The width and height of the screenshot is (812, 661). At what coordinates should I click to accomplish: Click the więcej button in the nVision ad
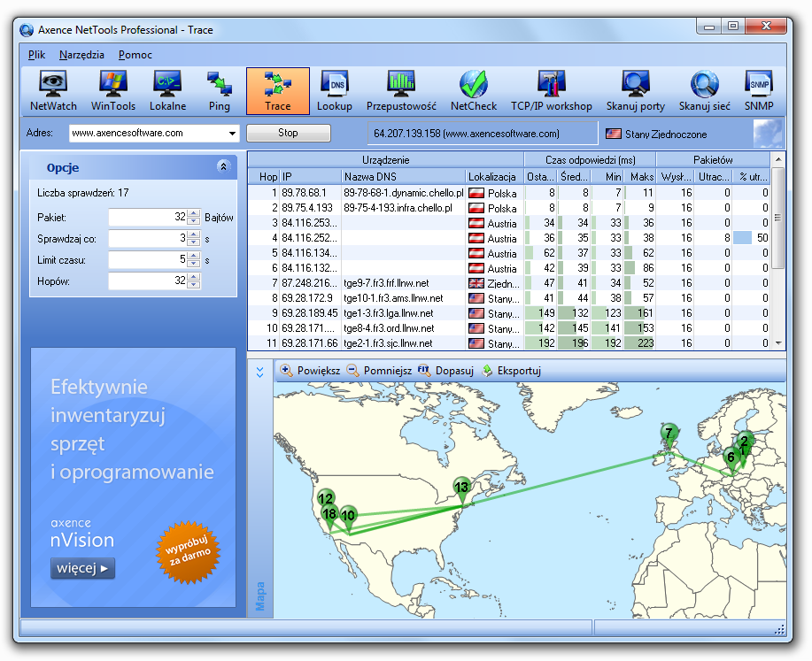(x=82, y=568)
